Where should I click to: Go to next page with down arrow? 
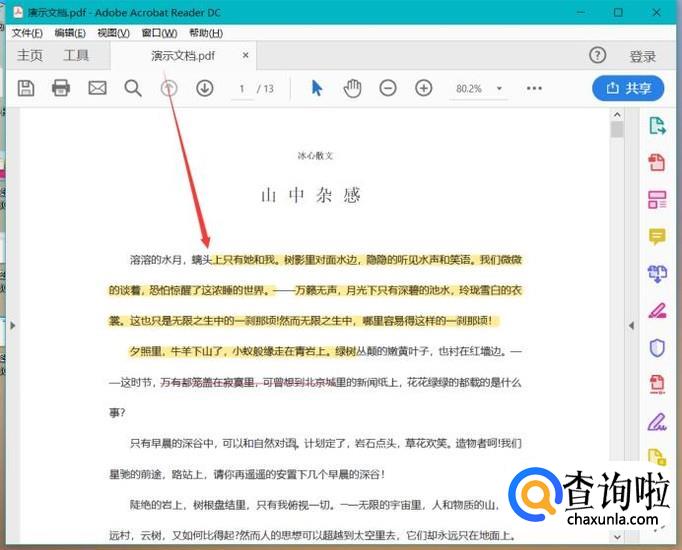204,88
